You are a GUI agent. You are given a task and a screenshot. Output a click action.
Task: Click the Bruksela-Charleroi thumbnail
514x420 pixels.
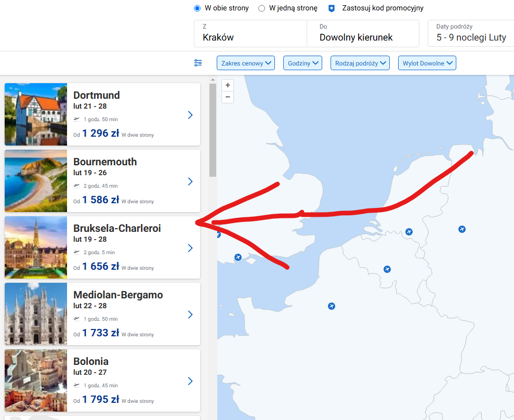click(x=36, y=247)
